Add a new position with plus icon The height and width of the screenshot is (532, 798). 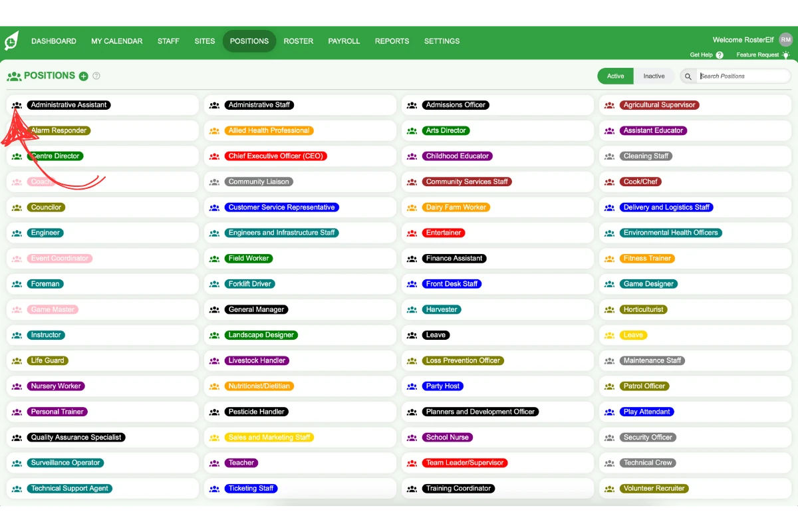(x=84, y=76)
